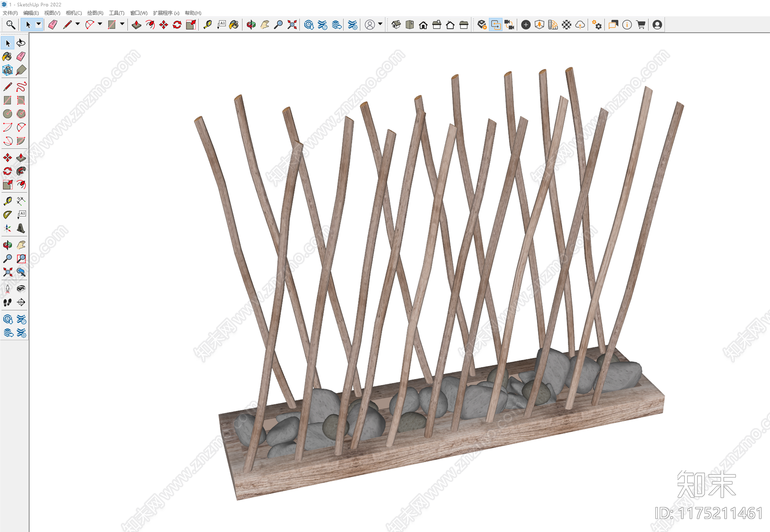Select the Move tool in top toolbar

tap(164, 25)
